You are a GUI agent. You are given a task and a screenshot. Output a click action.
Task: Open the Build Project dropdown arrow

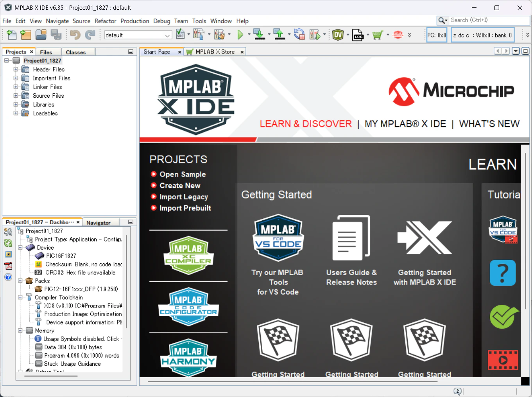pyautogui.click(x=209, y=34)
